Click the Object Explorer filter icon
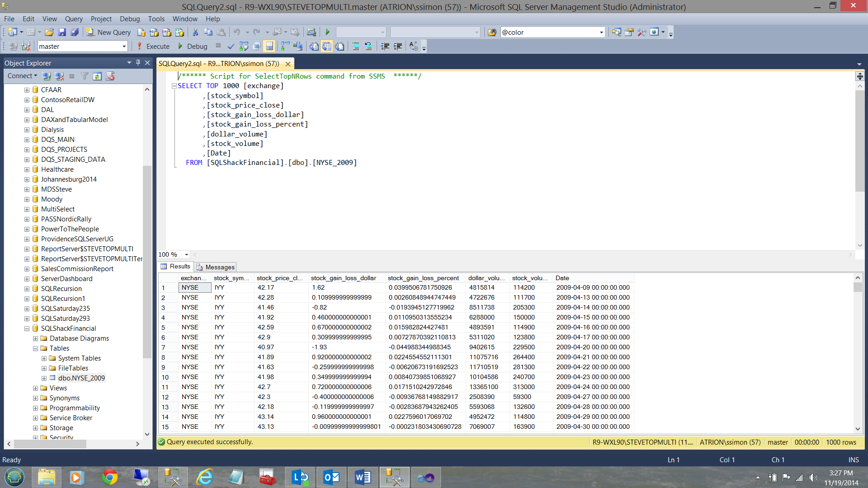 click(85, 76)
